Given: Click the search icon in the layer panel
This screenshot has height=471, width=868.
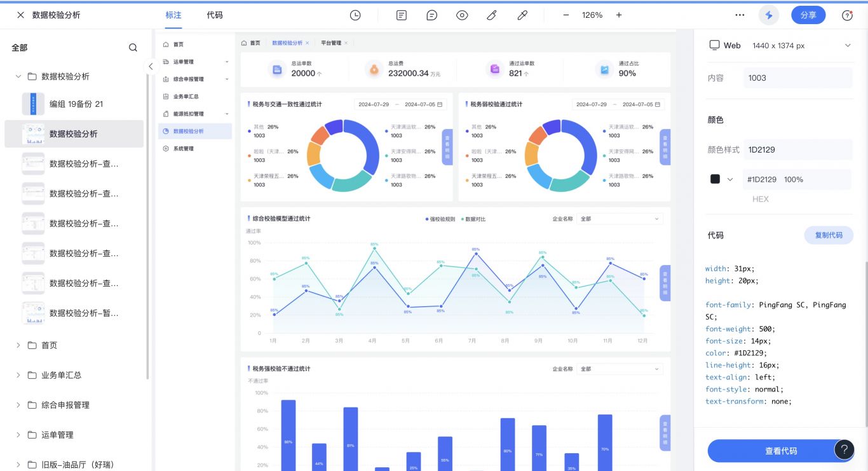Looking at the screenshot, I should click(x=133, y=48).
